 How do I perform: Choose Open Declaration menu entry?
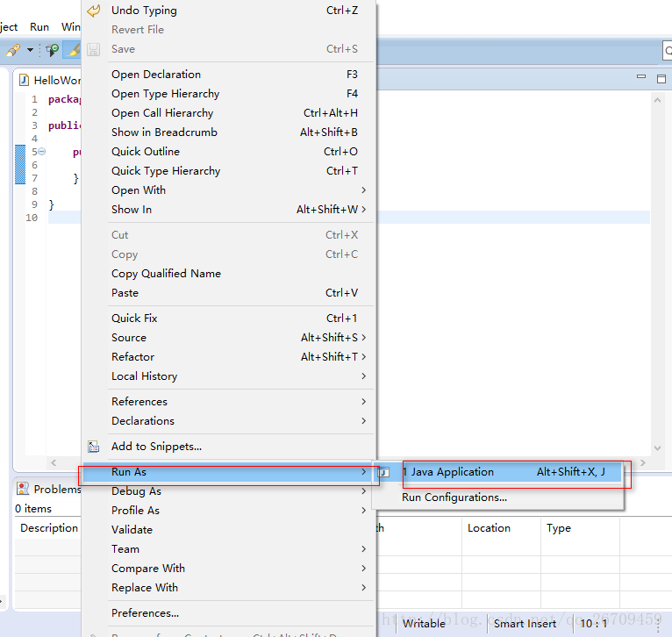tap(229, 75)
